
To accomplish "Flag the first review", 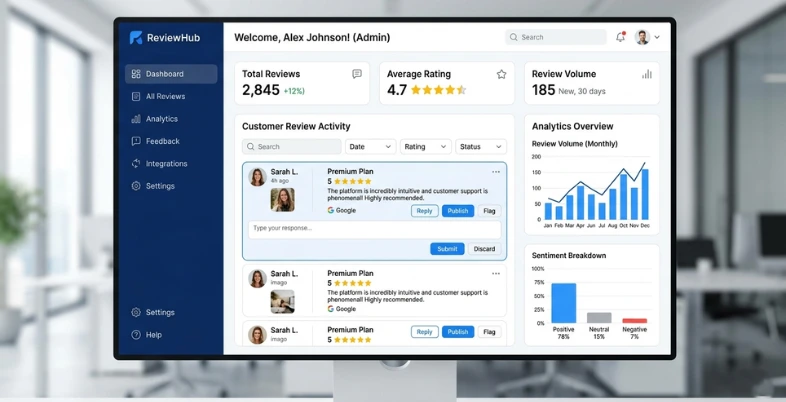I will [x=489, y=211].
